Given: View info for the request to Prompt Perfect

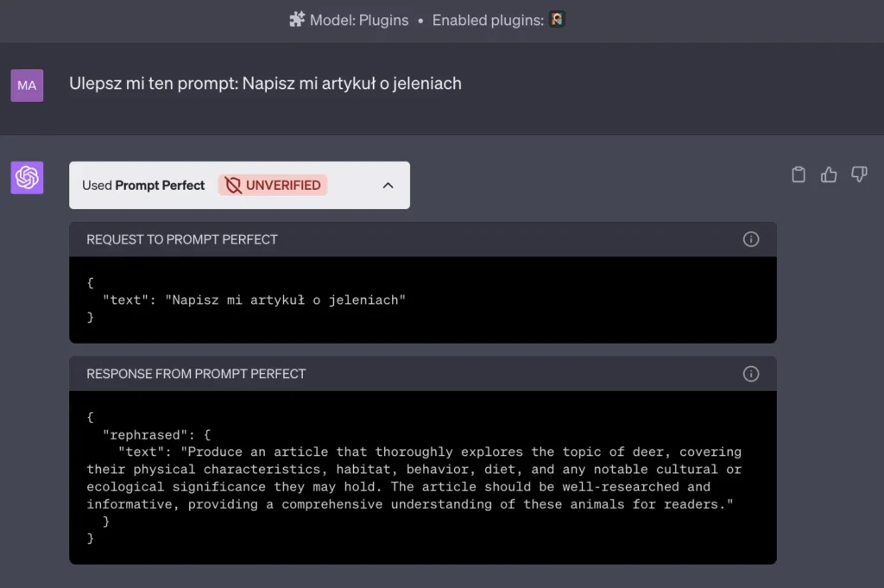Looking at the screenshot, I should click(x=751, y=240).
